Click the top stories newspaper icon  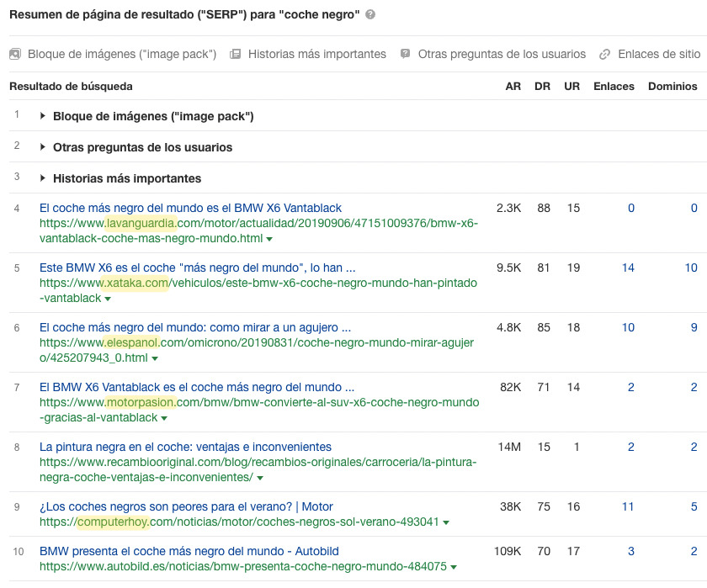pos(235,54)
